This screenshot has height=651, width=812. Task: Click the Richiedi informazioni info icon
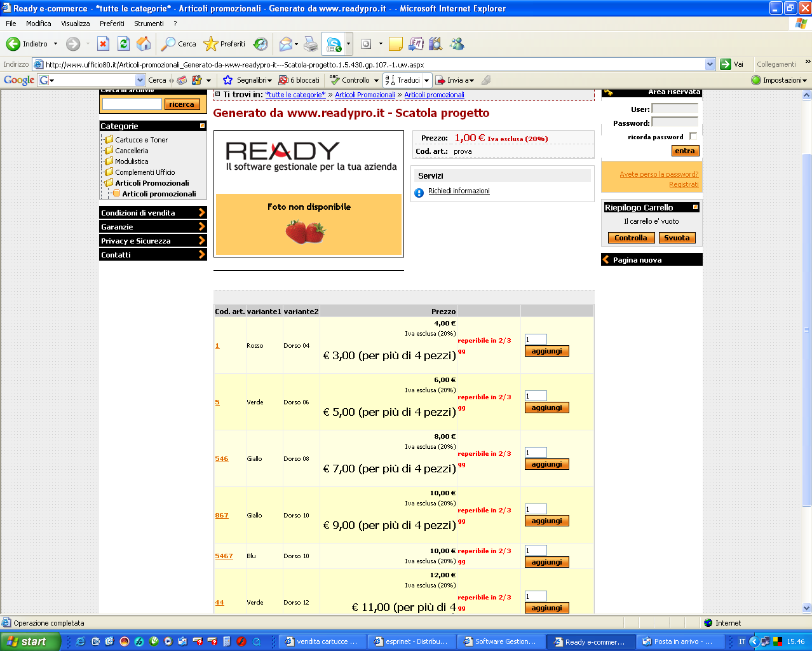419,193
